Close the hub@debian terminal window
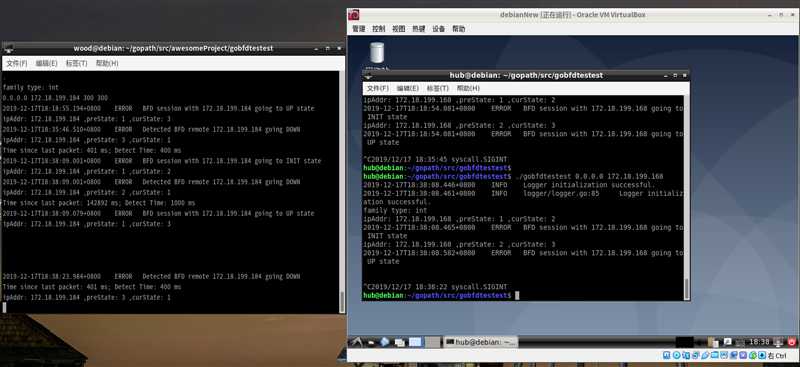 click(684, 75)
